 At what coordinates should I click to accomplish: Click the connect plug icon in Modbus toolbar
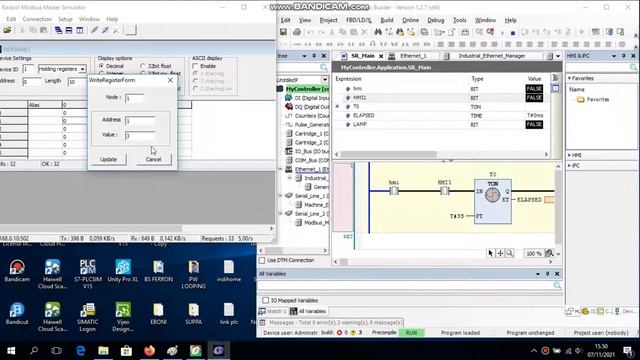[105, 30]
